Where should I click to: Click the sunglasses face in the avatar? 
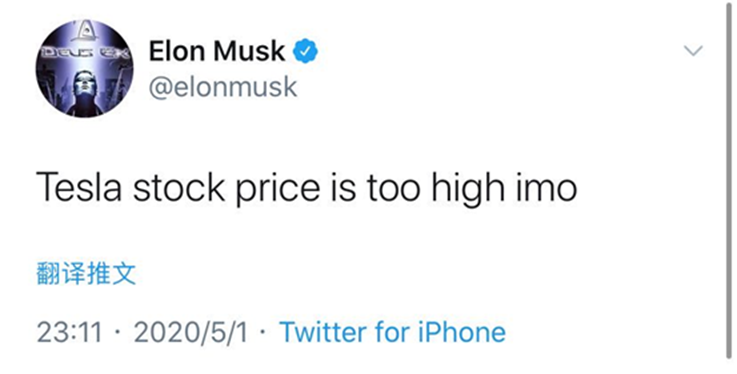84,85
